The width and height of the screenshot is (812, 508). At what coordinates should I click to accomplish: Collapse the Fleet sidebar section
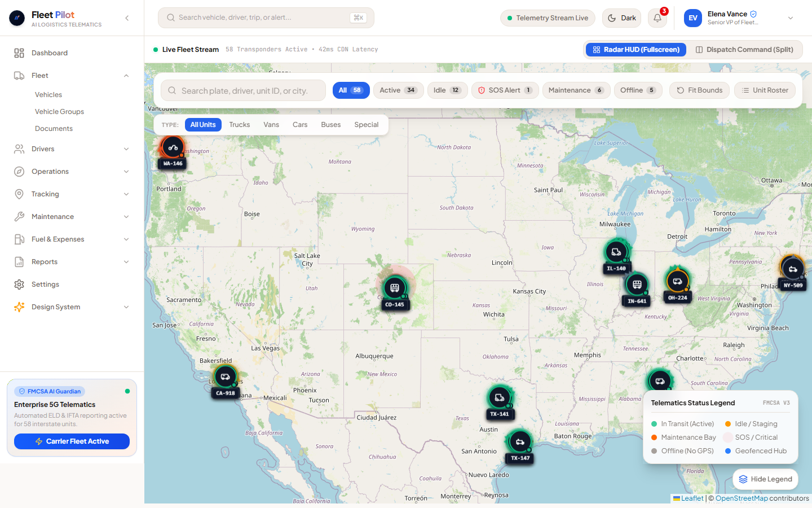[x=126, y=76]
